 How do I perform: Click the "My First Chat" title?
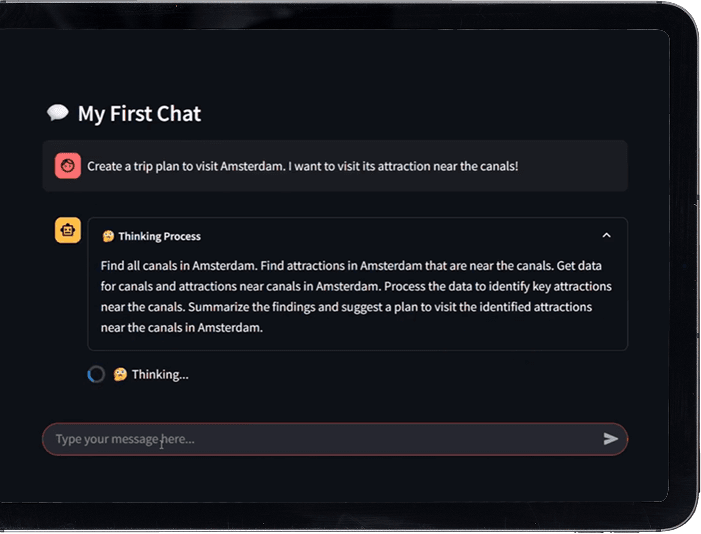coord(139,114)
